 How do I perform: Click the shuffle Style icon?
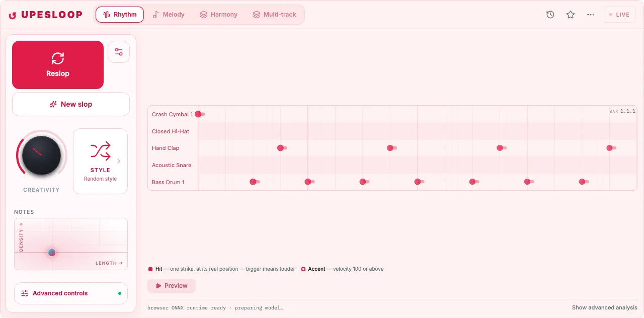click(x=100, y=150)
